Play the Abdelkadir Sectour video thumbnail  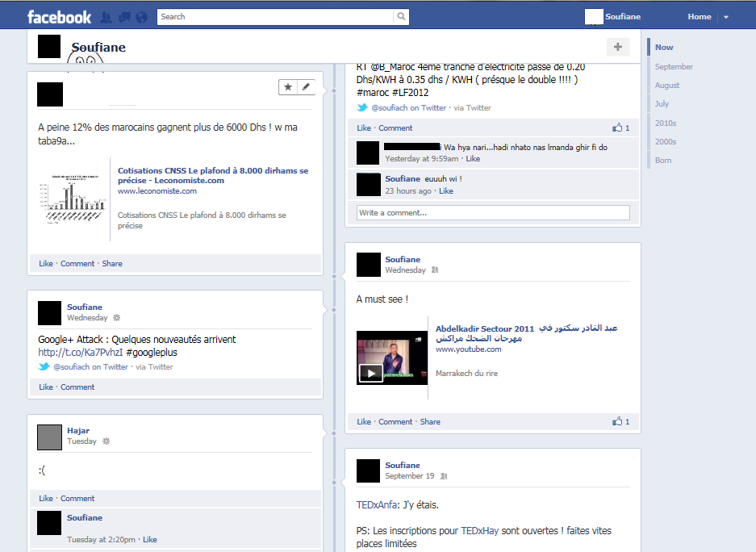coord(370,373)
